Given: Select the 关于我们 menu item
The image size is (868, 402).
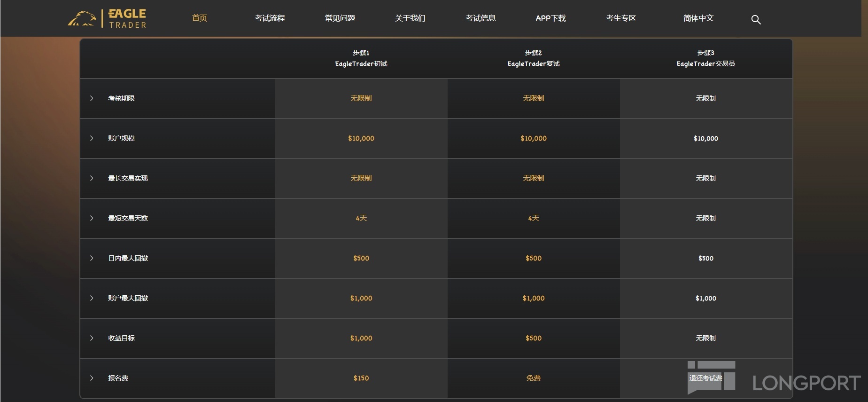Looking at the screenshot, I should point(410,18).
